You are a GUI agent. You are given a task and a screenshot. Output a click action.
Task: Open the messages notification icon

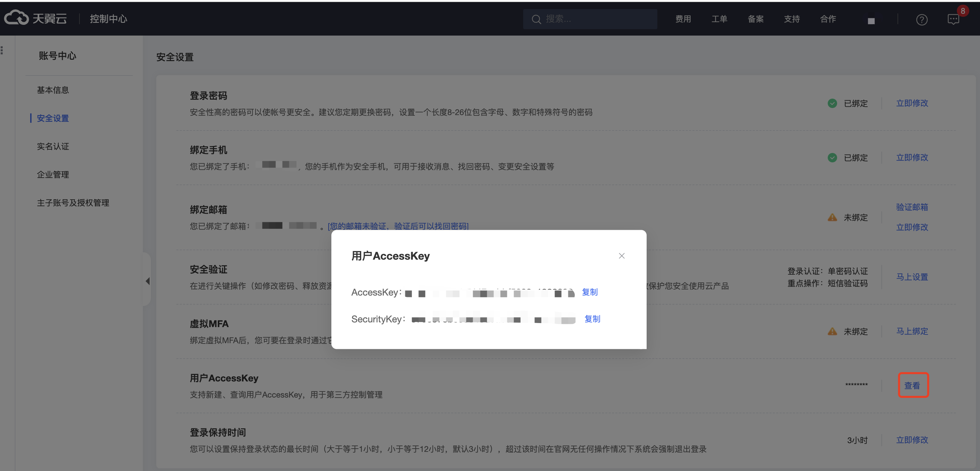click(953, 19)
